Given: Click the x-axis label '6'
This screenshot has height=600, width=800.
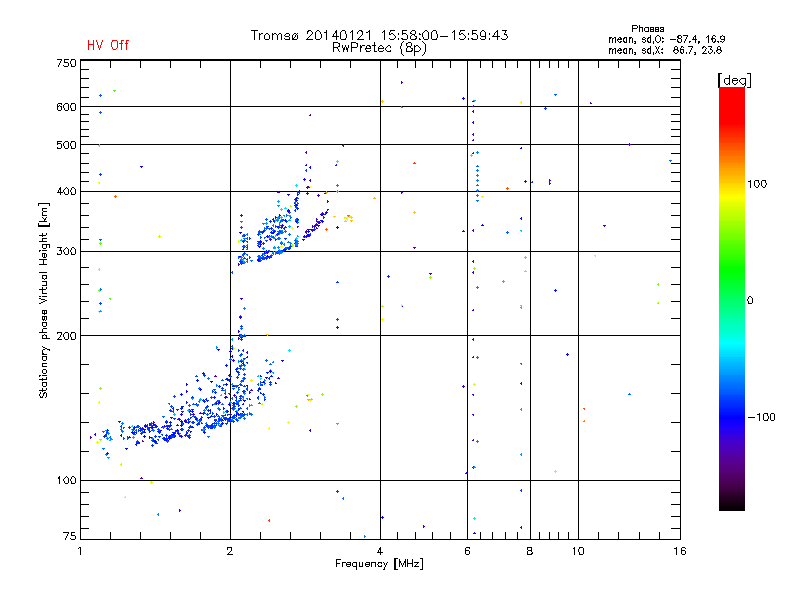Looking at the screenshot, I should point(467,551).
